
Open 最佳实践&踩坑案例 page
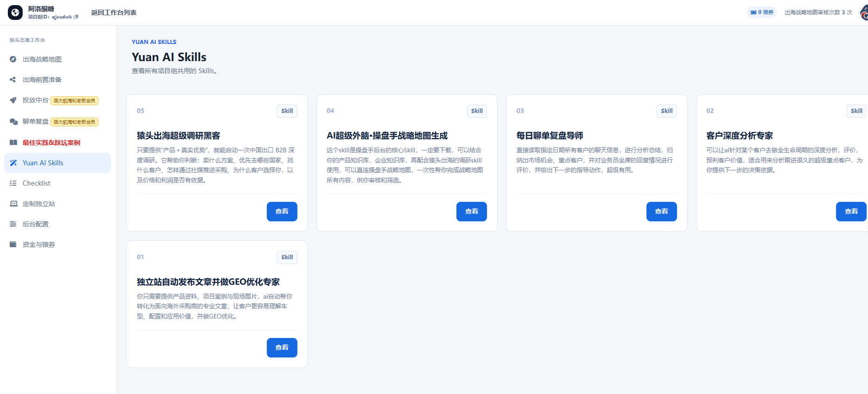pyautogui.click(x=58, y=143)
